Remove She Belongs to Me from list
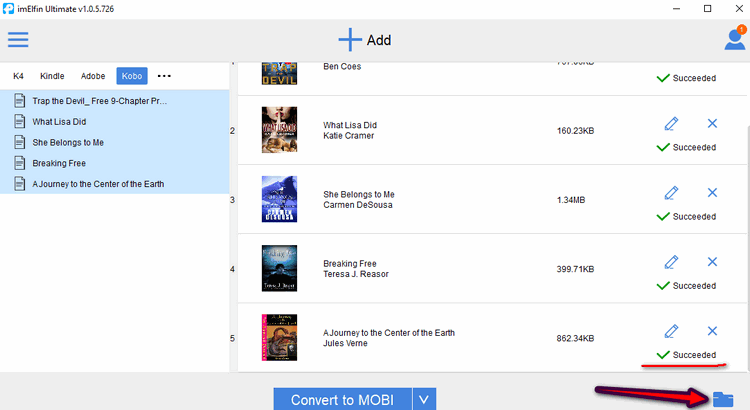Image resolution: width=750 pixels, height=410 pixels. coord(712,192)
